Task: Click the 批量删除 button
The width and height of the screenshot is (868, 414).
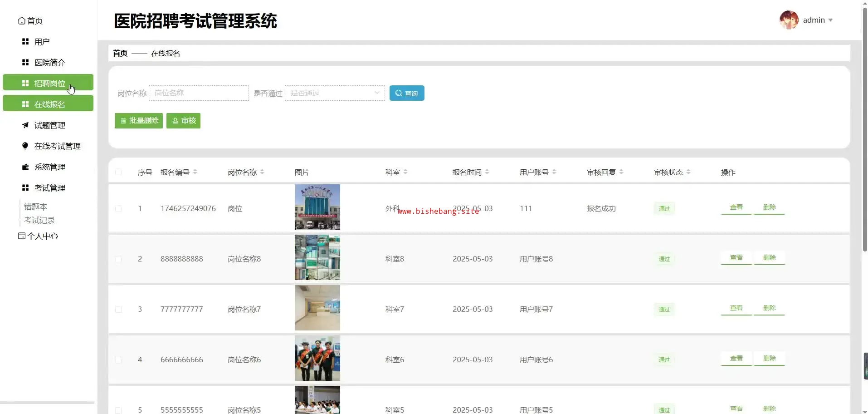Action: click(139, 121)
